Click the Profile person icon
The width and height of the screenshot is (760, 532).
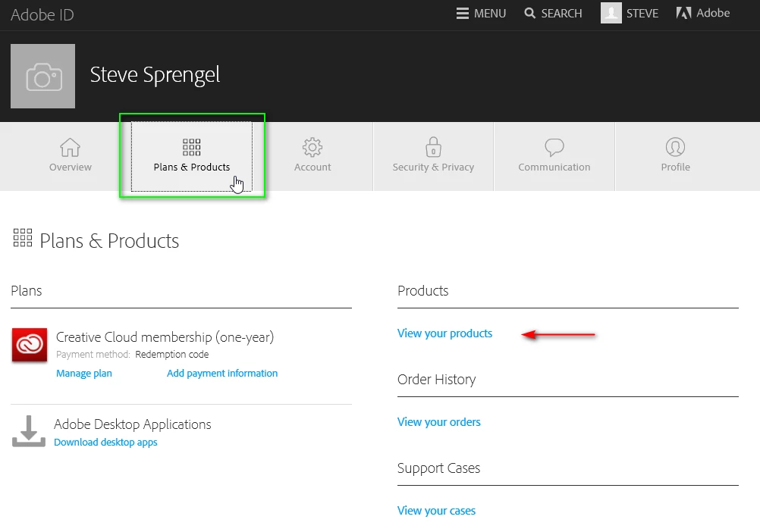675,147
